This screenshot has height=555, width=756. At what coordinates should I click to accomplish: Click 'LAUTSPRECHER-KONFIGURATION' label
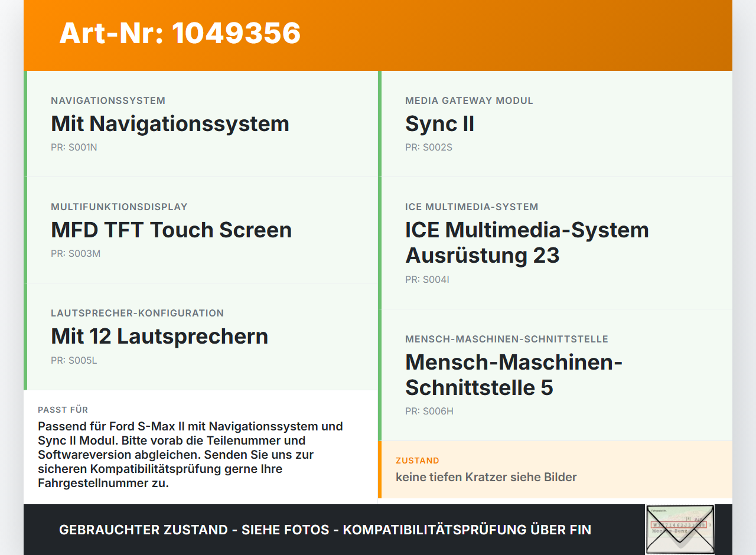[x=138, y=313]
